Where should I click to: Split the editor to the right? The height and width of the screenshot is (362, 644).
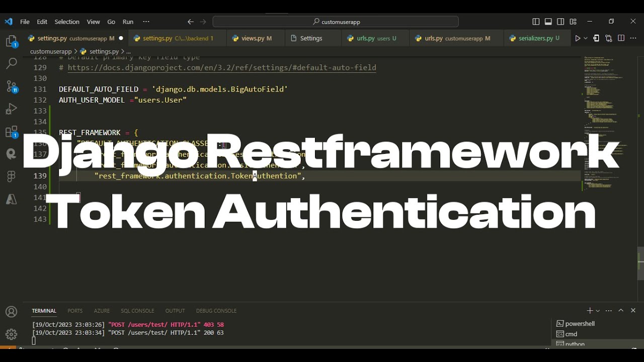[621, 38]
